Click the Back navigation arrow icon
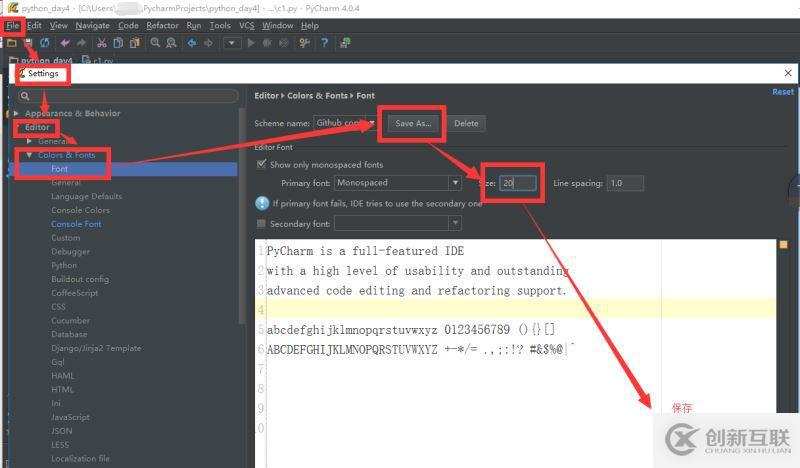800x468 pixels. coord(192,43)
